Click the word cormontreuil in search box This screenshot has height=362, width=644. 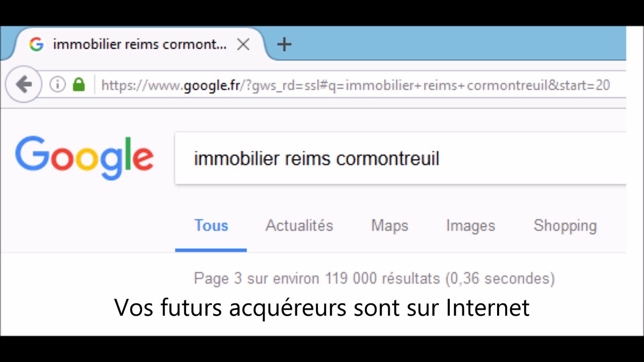point(387,159)
